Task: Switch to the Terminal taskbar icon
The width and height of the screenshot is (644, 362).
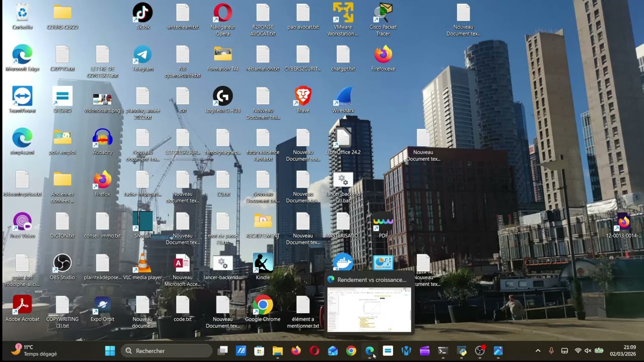Action: [x=443, y=351]
